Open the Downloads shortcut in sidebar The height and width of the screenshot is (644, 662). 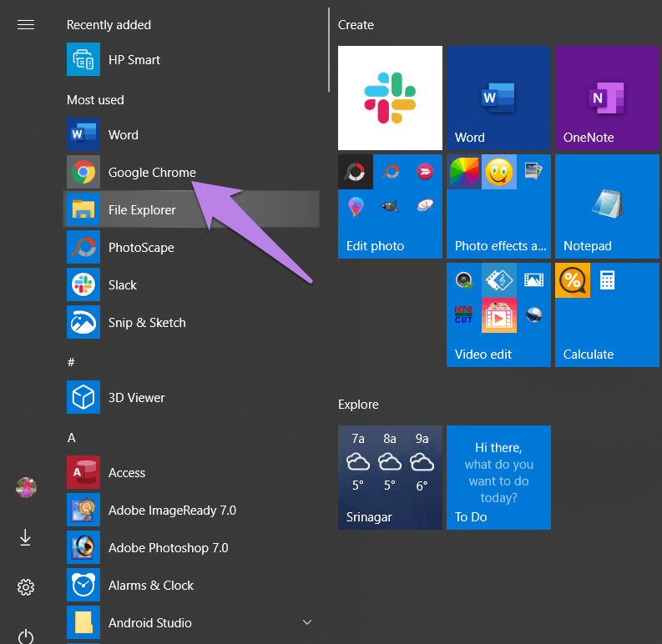pos(25,537)
